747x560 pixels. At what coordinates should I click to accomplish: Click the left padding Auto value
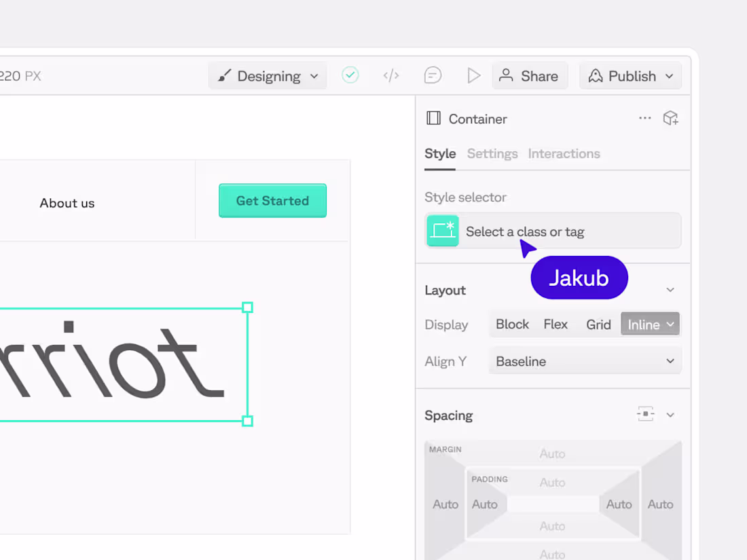click(x=484, y=504)
